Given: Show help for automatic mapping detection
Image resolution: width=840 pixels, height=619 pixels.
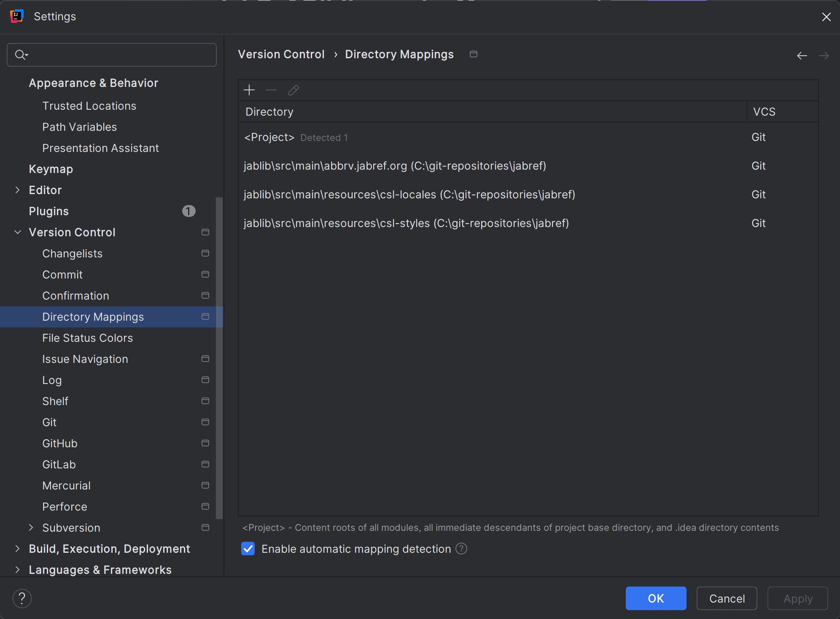Looking at the screenshot, I should tap(462, 549).
